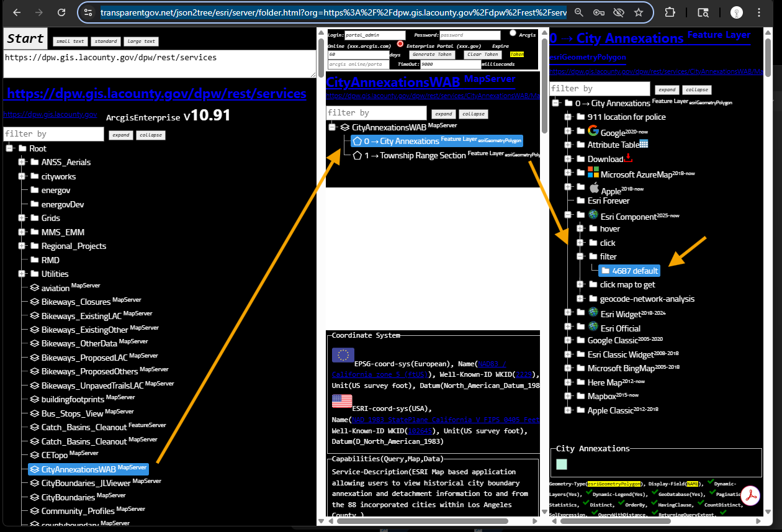Screen dimensions: 782x532
Task: Click the Password input field
Action: [469, 35]
